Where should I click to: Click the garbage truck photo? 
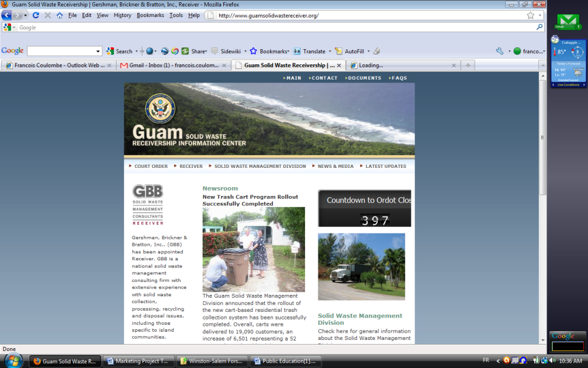click(361, 267)
